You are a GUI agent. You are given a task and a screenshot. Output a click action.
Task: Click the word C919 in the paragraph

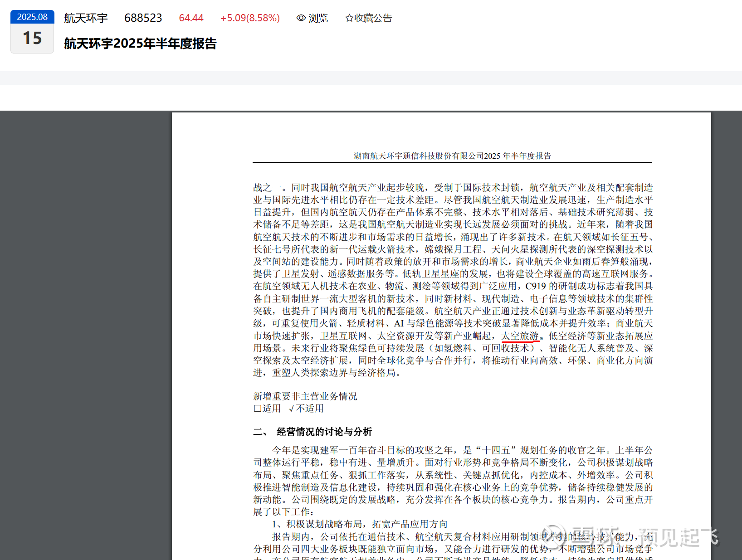[535, 286]
